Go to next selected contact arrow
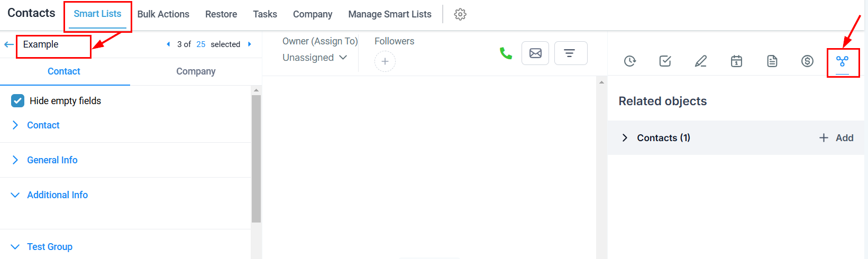The width and height of the screenshot is (868, 259). 250,44
